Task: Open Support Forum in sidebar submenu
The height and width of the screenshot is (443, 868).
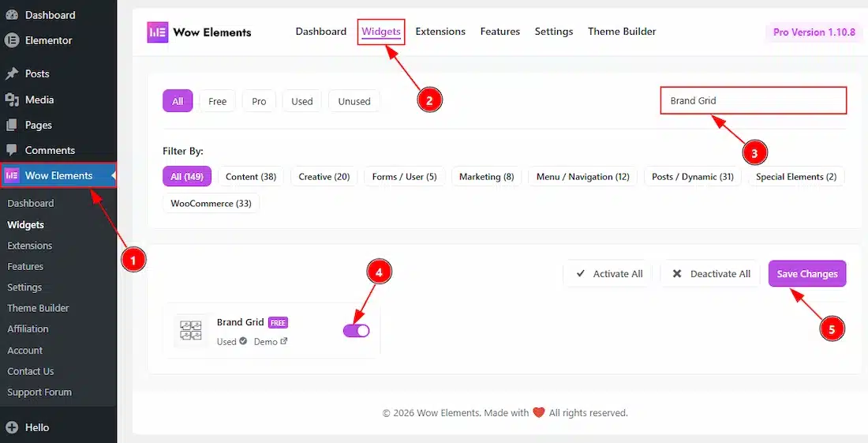Action: (39, 392)
